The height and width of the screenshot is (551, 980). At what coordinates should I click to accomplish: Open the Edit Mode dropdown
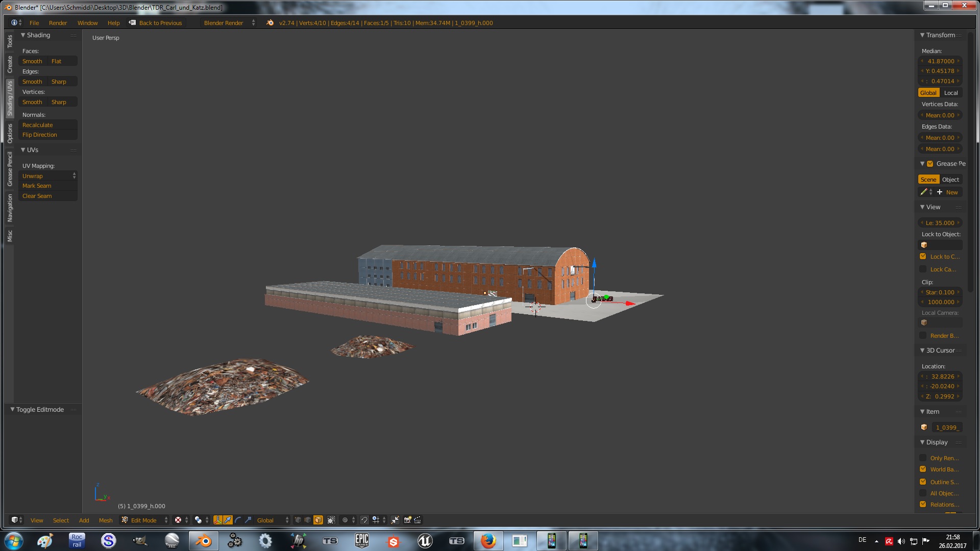[x=144, y=520]
